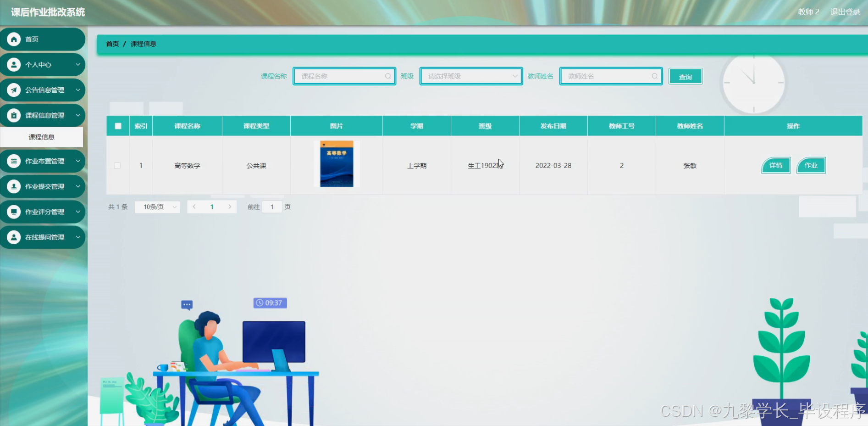Expand the 作业提交管理 menu chevron
The width and height of the screenshot is (868, 426).
(x=78, y=186)
